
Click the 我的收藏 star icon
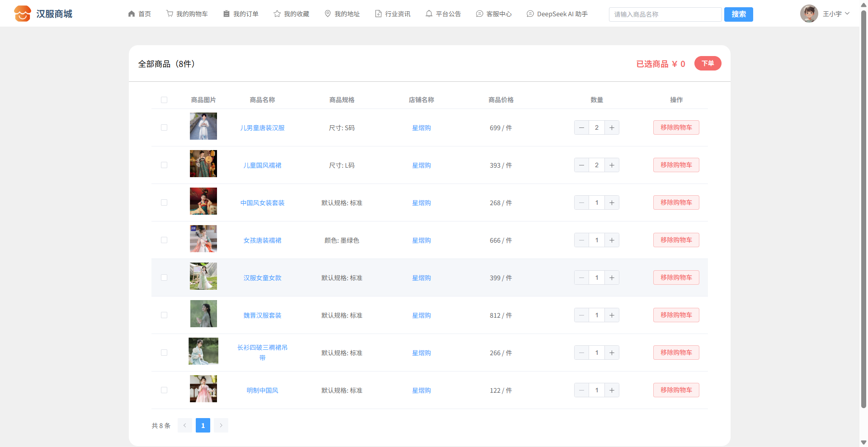tap(277, 14)
